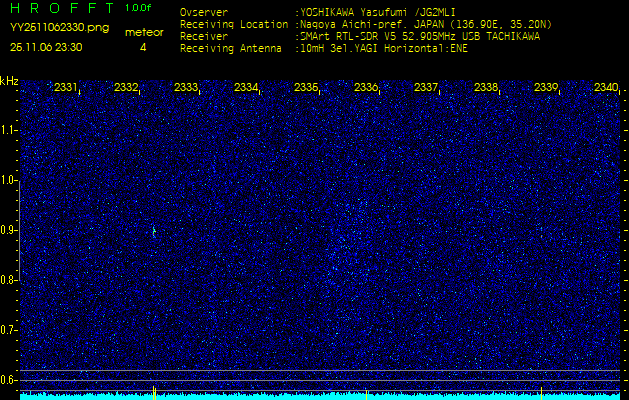Select the 2338 time tick label

pyautogui.click(x=486, y=88)
